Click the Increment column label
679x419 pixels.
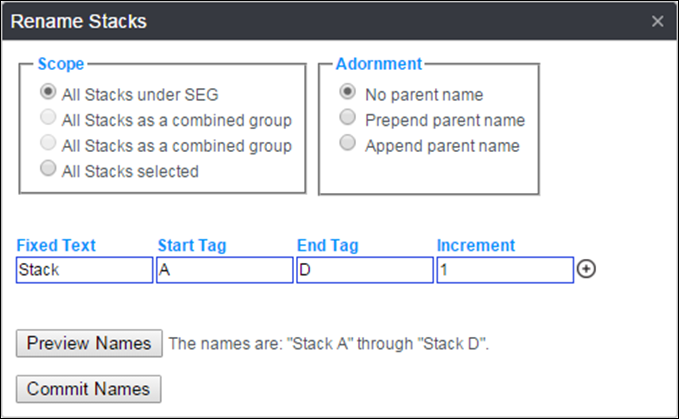coord(476,245)
